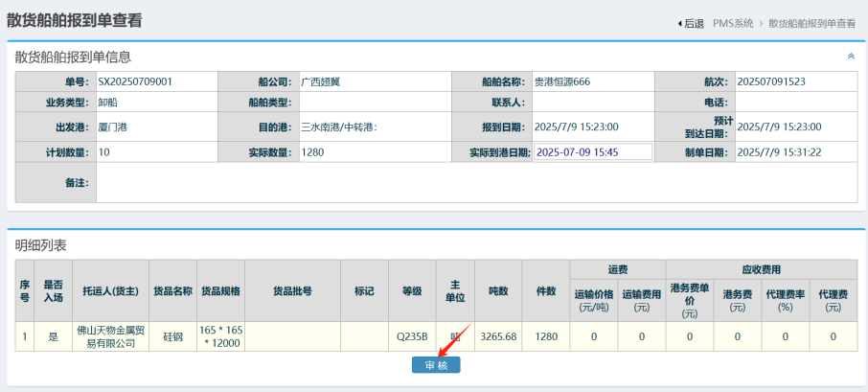
Task: Click the 代理费 value in the last column
Action: coord(833,336)
